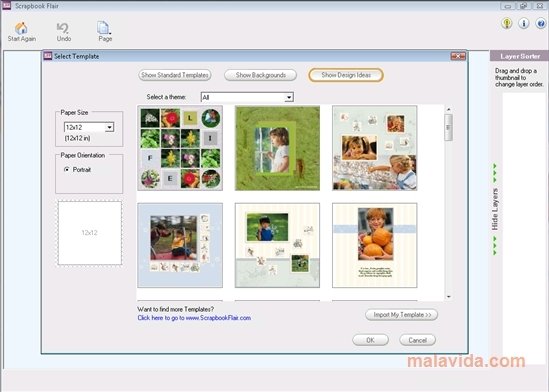The height and width of the screenshot is (392, 549).
Task: Click the Hide Layers vertical toggle
Action: [x=495, y=209]
